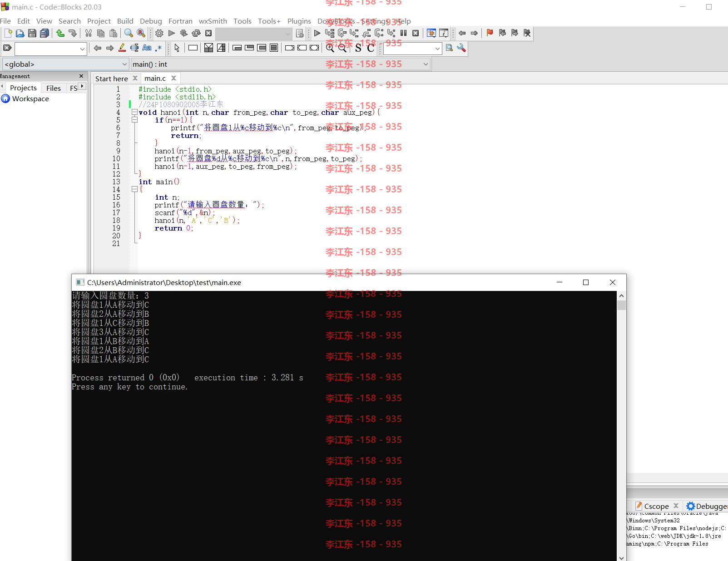Close the Management panel
The width and height of the screenshot is (728, 561).
pos(81,76)
